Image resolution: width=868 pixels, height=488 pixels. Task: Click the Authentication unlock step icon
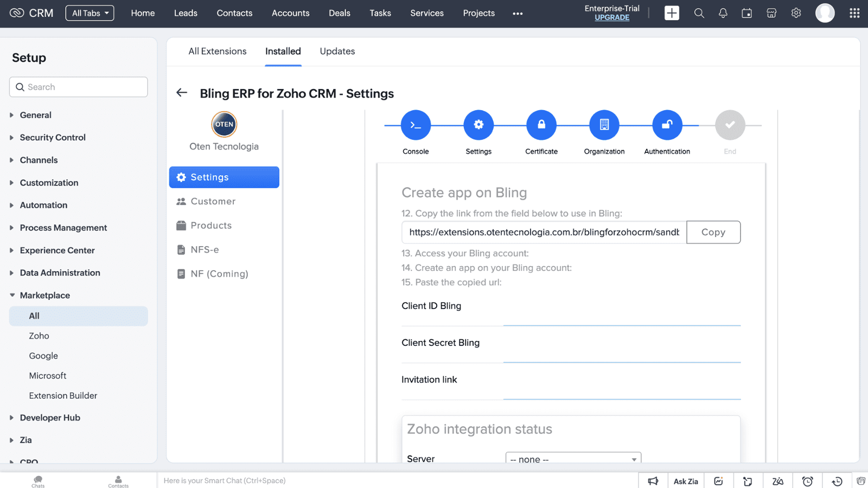(x=667, y=125)
